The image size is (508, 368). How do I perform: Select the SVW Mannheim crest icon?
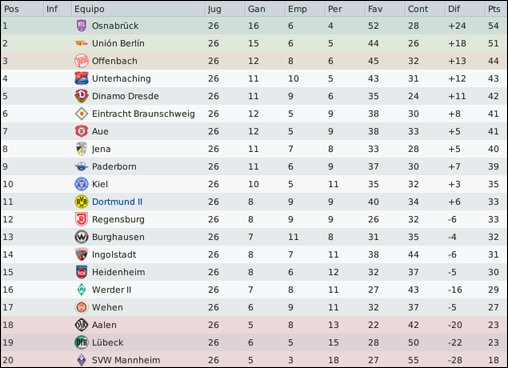(81, 360)
